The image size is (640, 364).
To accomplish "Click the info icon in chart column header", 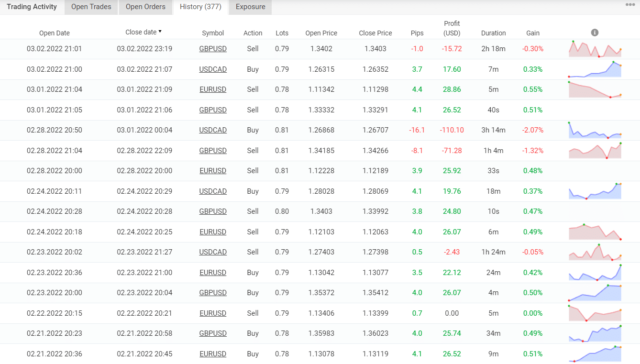I will (x=595, y=33).
